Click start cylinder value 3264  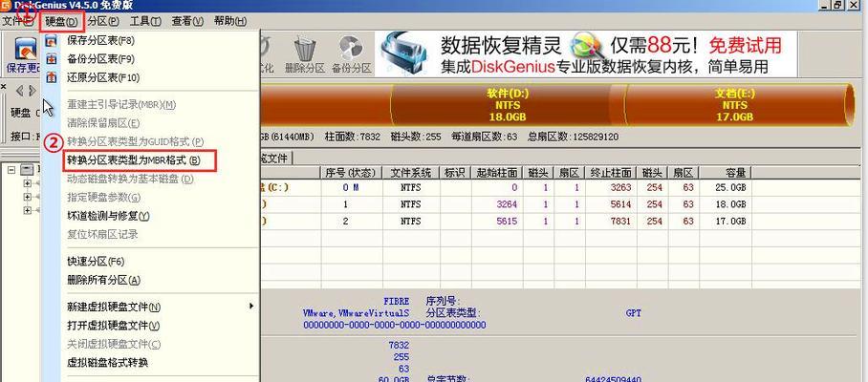pyautogui.click(x=507, y=204)
